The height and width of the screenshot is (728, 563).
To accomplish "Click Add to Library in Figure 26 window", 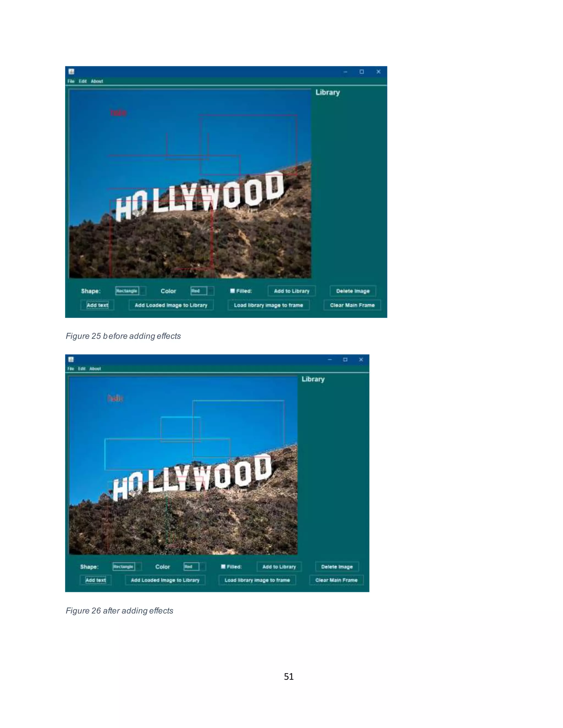I will (x=279, y=567).
